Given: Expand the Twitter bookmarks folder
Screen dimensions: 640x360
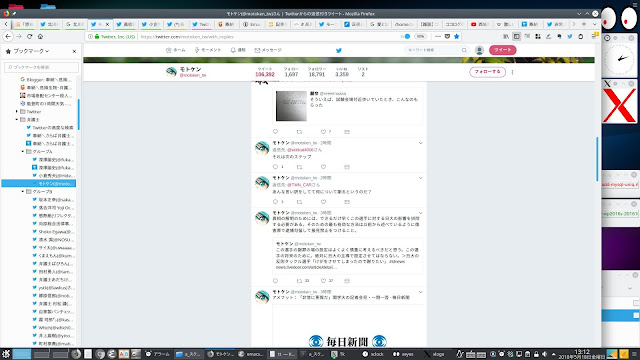Looking at the screenshot, I should pyautogui.click(x=17, y=111).
